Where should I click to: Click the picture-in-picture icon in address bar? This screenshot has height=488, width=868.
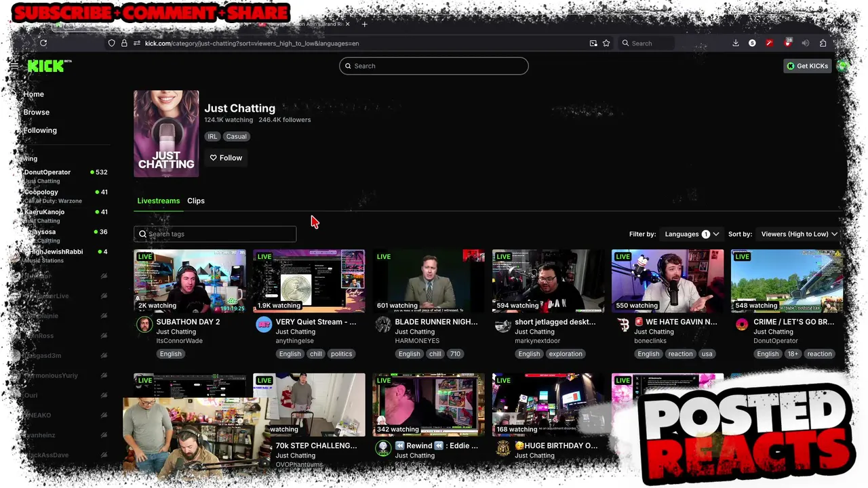click(x=593, y=43)
